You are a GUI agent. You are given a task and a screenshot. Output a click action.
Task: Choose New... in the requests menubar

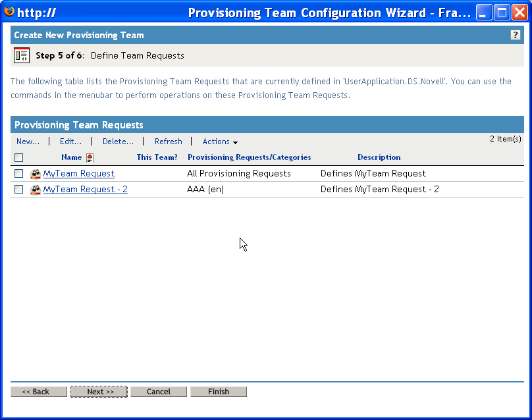28,142
